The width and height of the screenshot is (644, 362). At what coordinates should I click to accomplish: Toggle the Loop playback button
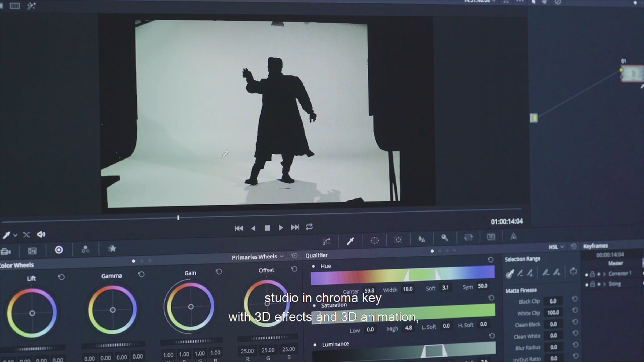(309, 227)
